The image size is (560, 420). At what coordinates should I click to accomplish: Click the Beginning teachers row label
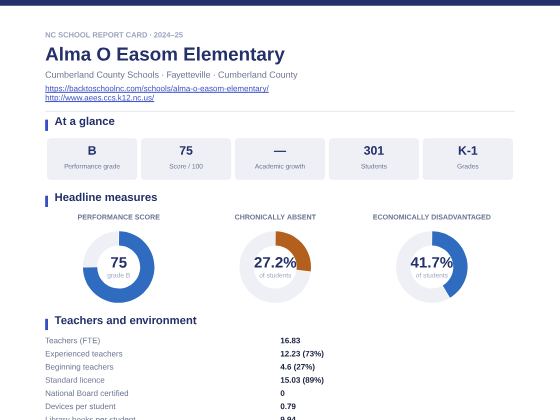tap(79, 367)
